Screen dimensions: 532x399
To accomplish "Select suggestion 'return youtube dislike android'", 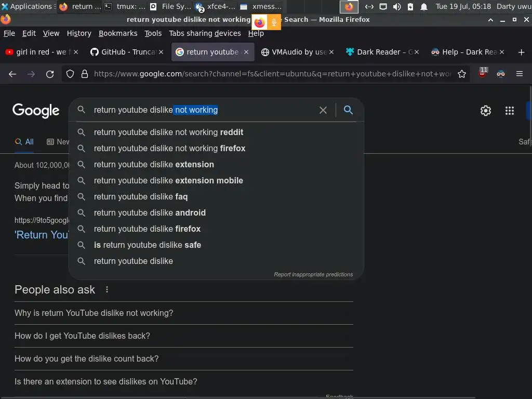I will click(216, 212).
